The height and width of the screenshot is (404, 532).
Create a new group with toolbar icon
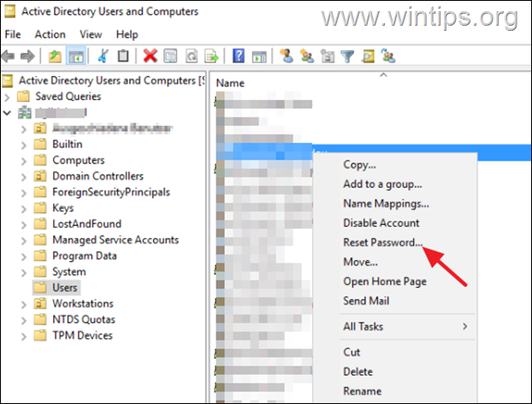point(307,56)
